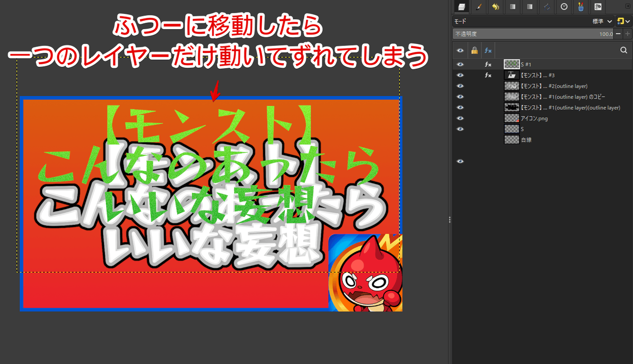Click the dock configure menu arrow button
This screenshot has height=364, width=633.
pyautogui.click(x=628, y=6)
